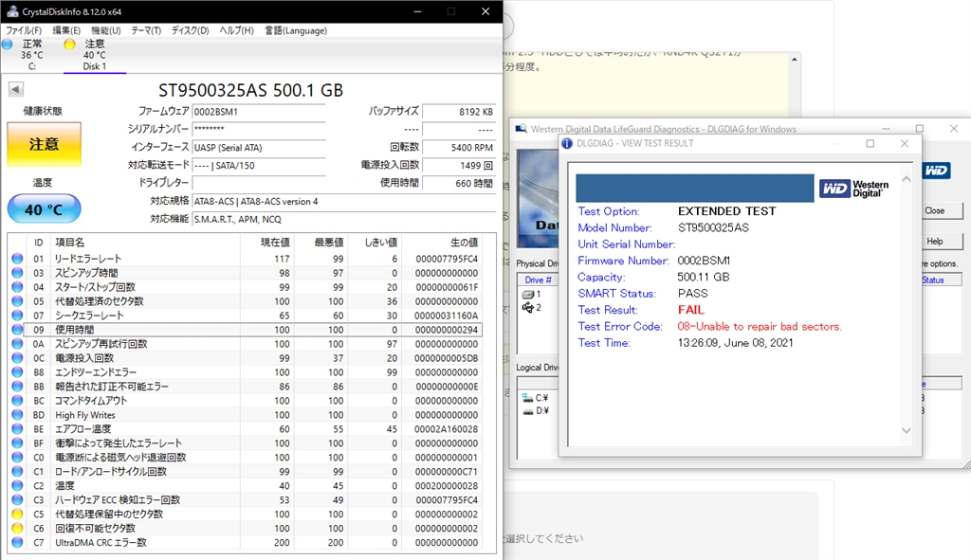Click the yellow warning dot for 代替処理保留中のセクタ数
This screenshot has width=971, height=560.
[17, 515]
